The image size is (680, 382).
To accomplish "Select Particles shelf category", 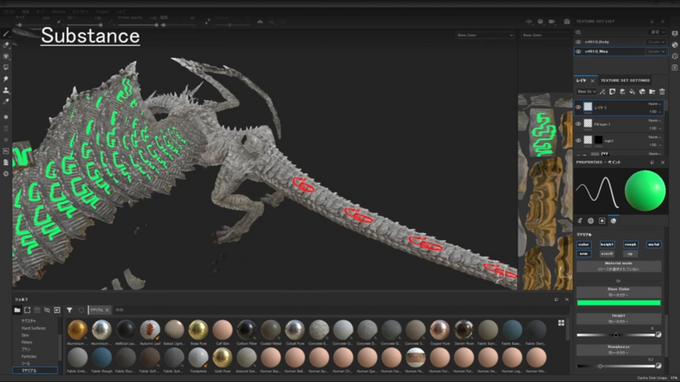I will click(x=29, y=356).
